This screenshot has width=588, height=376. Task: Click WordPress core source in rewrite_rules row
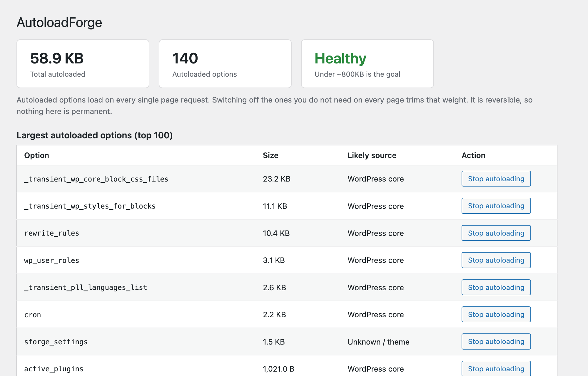(375, 233)
